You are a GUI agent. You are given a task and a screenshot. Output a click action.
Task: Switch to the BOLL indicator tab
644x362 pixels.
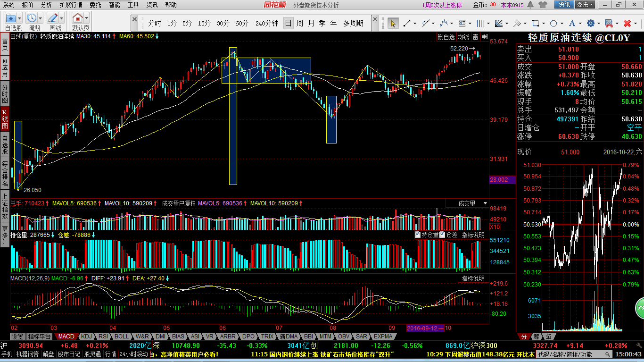click(x=121, y=337)
